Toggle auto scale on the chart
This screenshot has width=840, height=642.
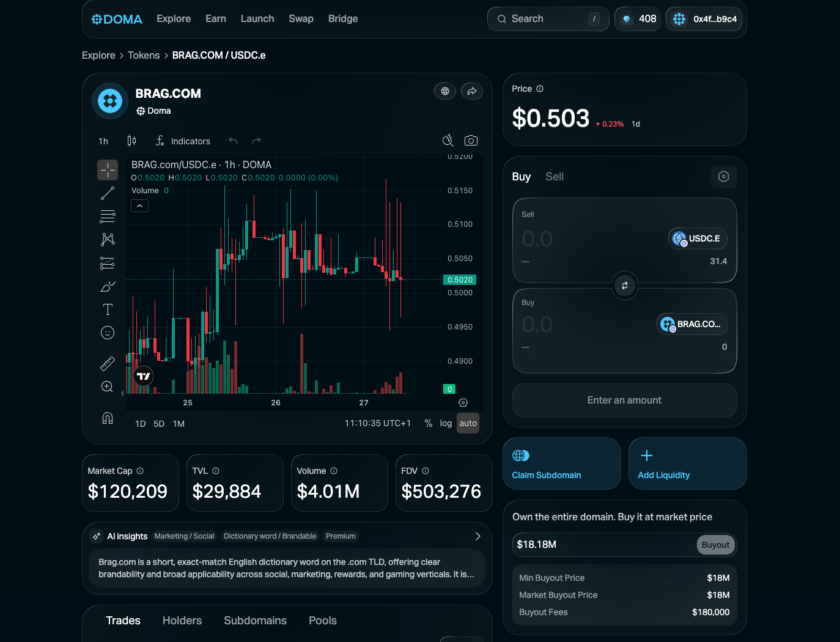pyautogui.click(x=468, y=423)
